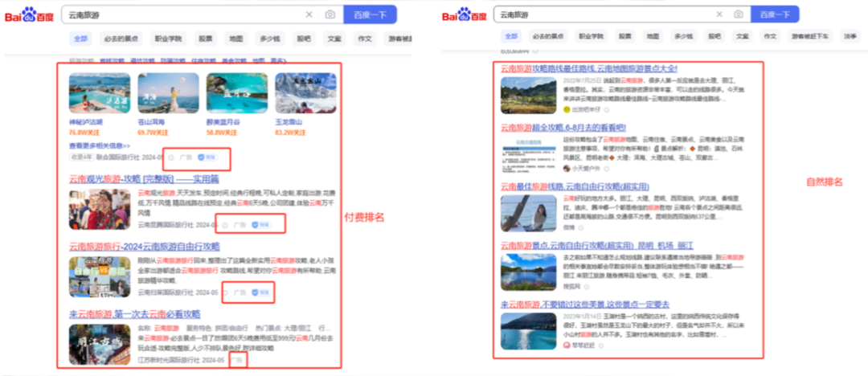Select 全部 tab in the left screenshot

click(x=81, y=39)
